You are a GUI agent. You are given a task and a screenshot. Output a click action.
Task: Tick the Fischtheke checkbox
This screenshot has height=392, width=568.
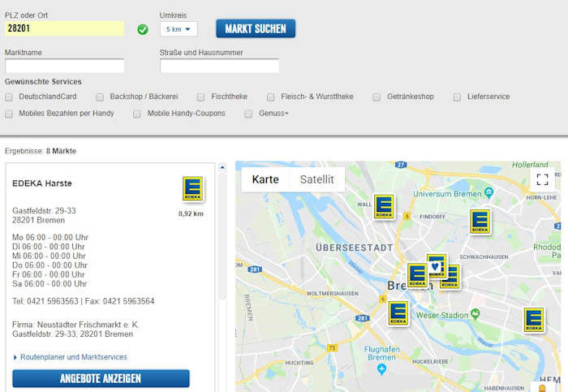click(201, 97)
